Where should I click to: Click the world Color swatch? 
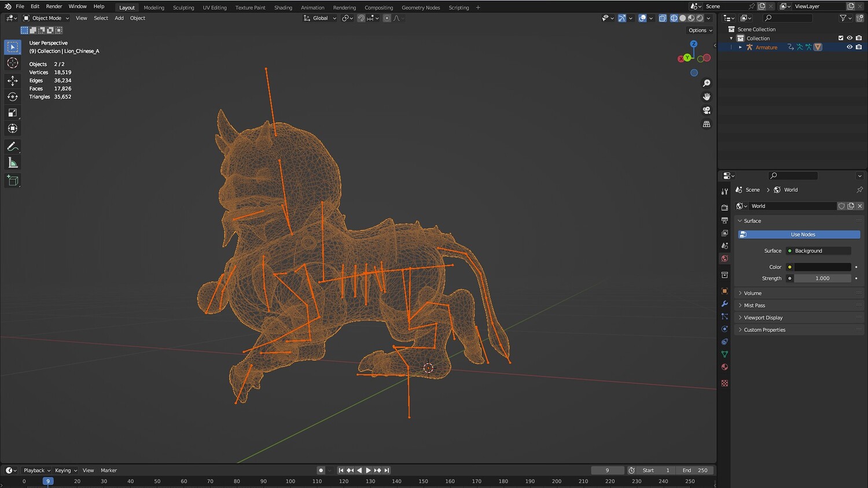[x=822, y=267]
